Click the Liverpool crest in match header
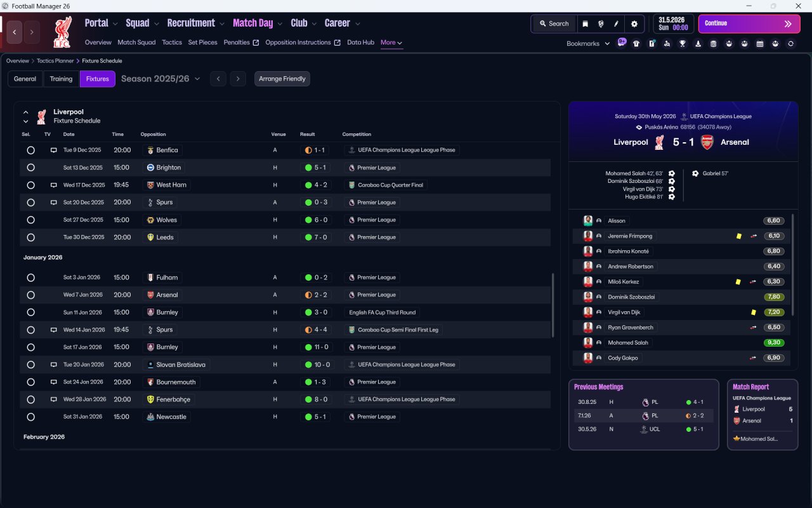 click(660, 142)
